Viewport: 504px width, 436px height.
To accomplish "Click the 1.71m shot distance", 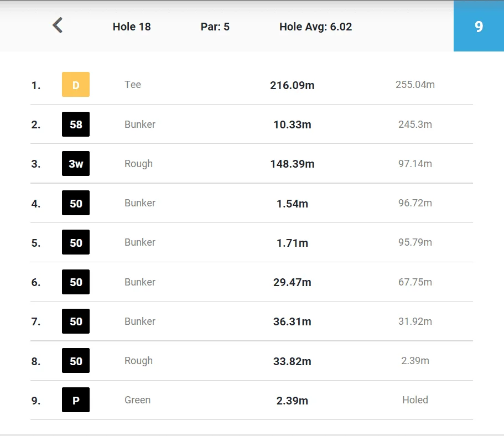I will pos(292,243).
